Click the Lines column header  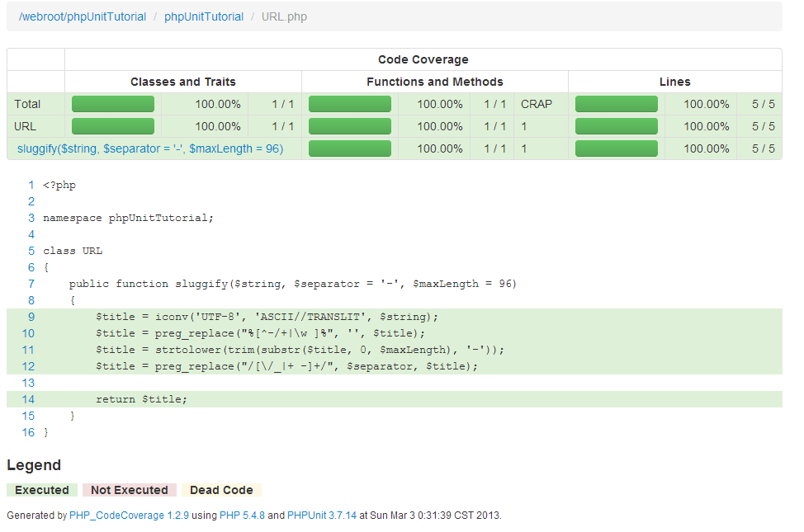pos(674,82)
